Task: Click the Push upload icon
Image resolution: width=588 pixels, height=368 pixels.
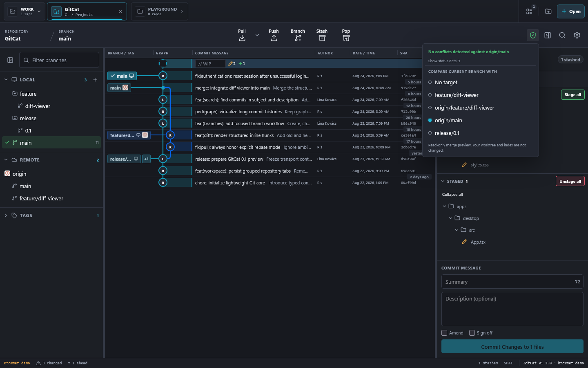Action: (x=274, y=38)
